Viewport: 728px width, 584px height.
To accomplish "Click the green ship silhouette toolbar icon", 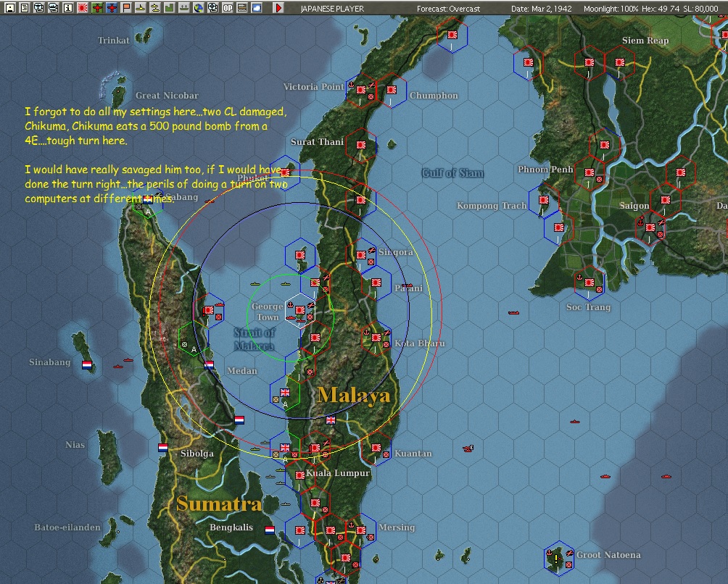I will pyautogui.click(x=184, y=7).
